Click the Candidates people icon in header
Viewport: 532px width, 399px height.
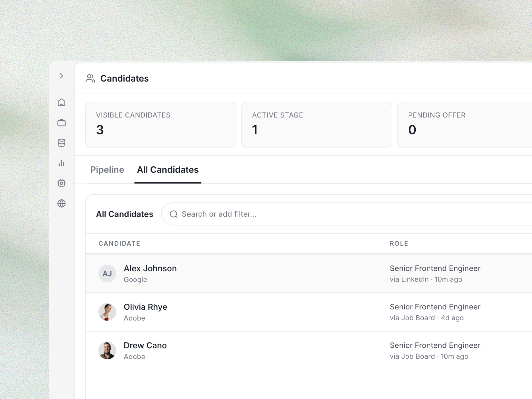click(x=90, y=78)
